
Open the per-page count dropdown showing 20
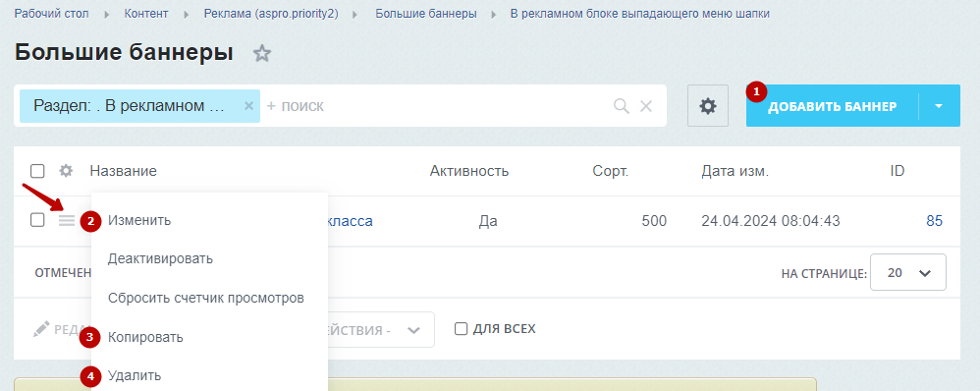coord(908,272)
